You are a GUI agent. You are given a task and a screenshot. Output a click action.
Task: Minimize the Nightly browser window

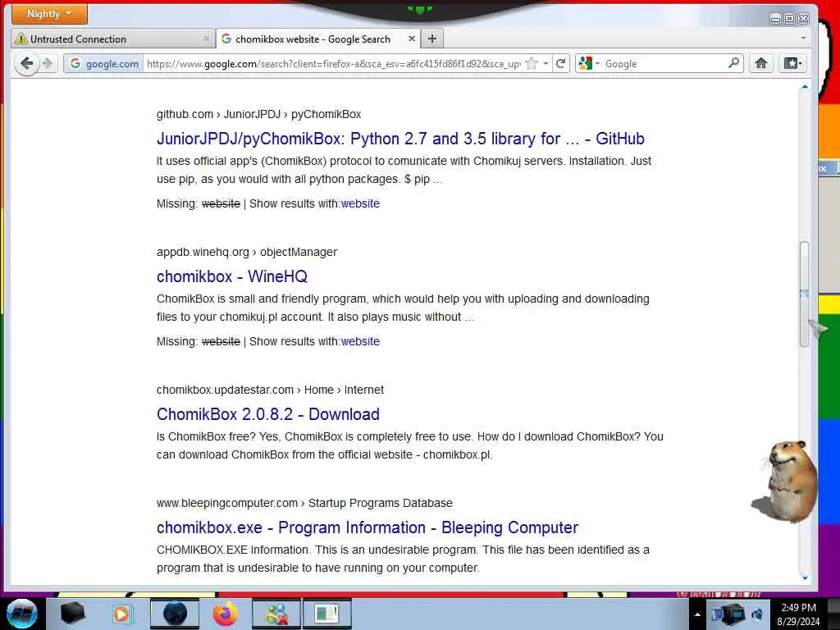pos(775,19)
